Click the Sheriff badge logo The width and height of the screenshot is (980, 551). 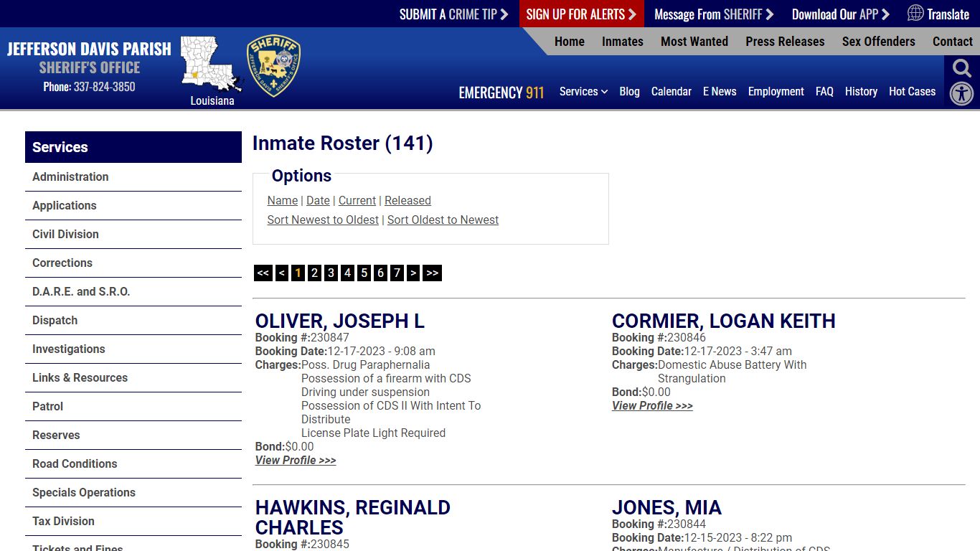point(273,67)
